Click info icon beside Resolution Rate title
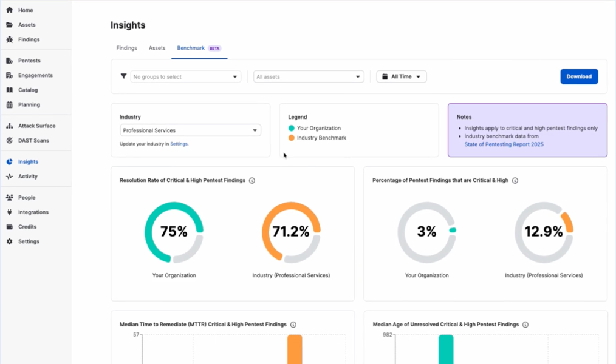Image resolution: width=616 pixels, height=364 pixels. pyautogui.click(x=252, y=181)
